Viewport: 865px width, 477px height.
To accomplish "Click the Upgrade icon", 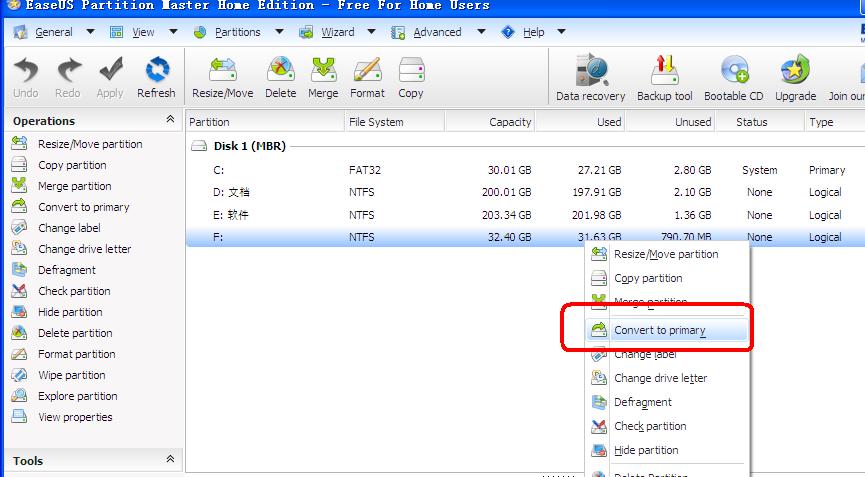I will [795, 71].
